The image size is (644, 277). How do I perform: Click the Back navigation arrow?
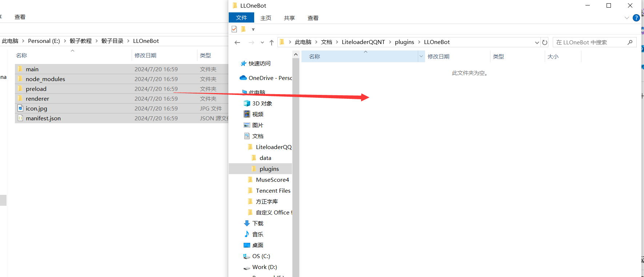point(237,43)
